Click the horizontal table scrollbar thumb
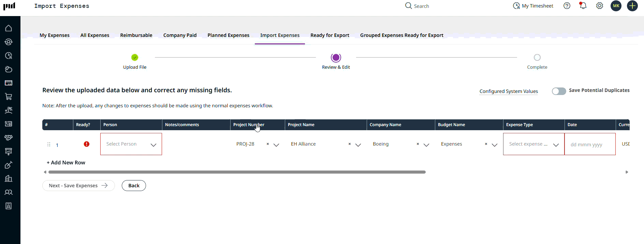644x244 pixels. 237,172
